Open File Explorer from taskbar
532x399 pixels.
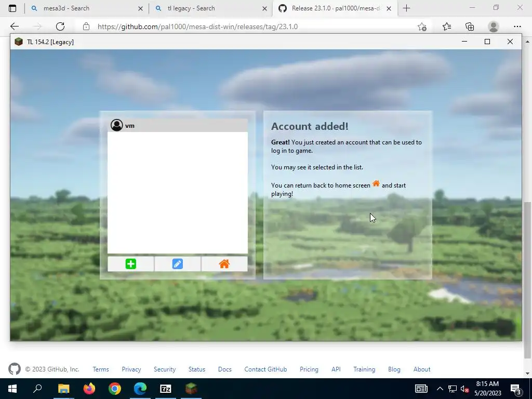pos(63,389)
